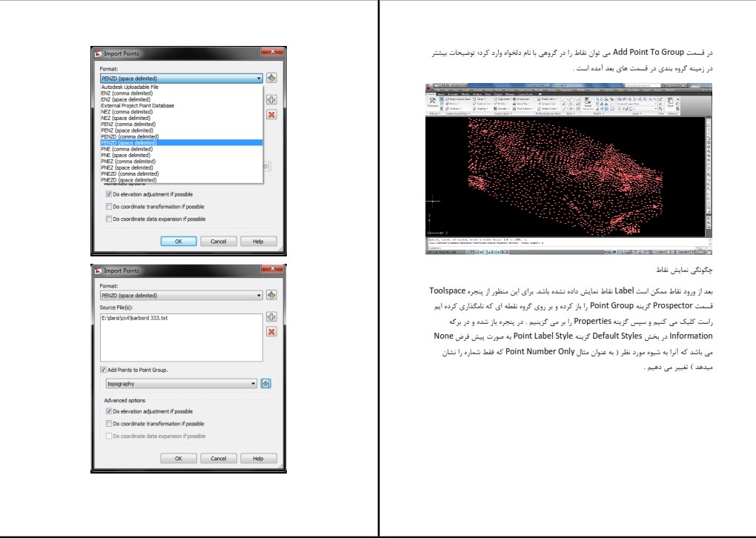Select PENZ (comma delimited) entry
Screen dimensions: 756x538
[182, 124]
